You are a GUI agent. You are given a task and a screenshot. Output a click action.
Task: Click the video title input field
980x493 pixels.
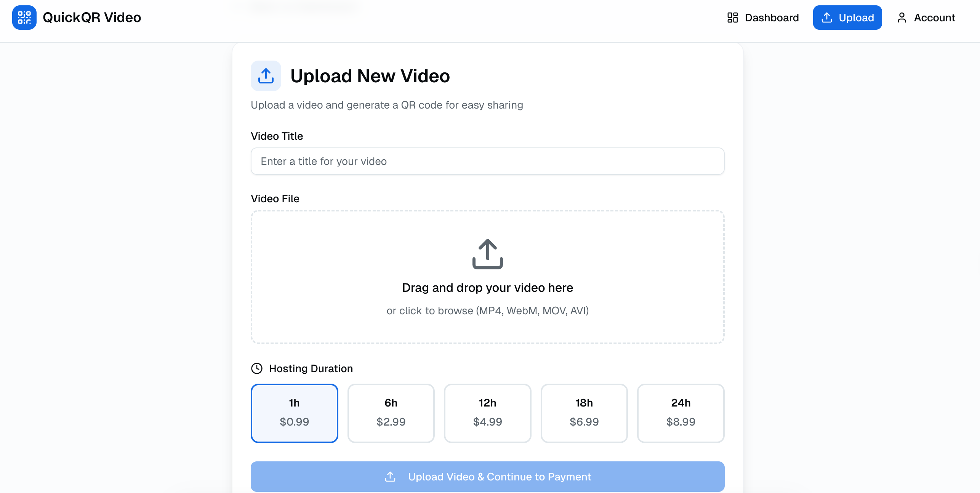coord(487,161)
